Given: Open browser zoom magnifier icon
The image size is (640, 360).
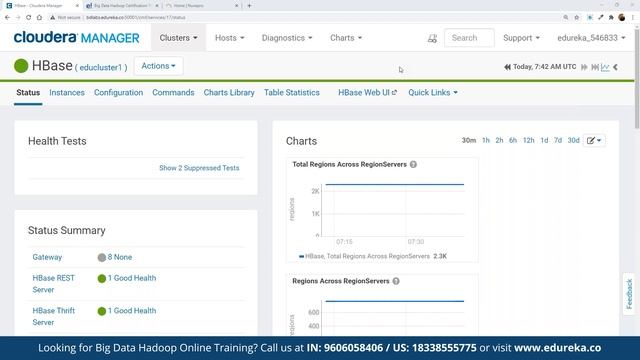Looking at the screenshot, I should click(x=566, y=18).
